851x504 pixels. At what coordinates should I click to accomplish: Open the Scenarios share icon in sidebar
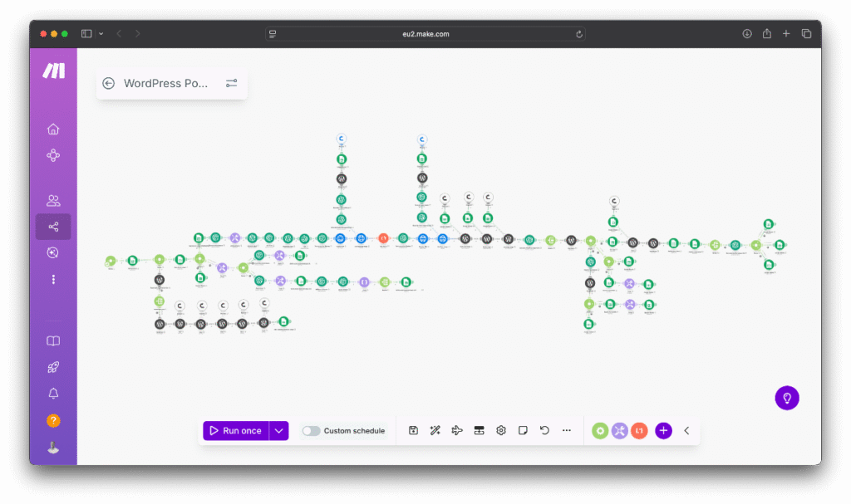point(53,227)
